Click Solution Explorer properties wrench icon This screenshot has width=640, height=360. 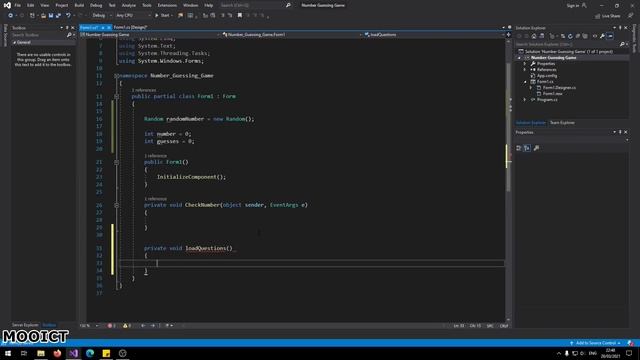(x=602, y=36)
